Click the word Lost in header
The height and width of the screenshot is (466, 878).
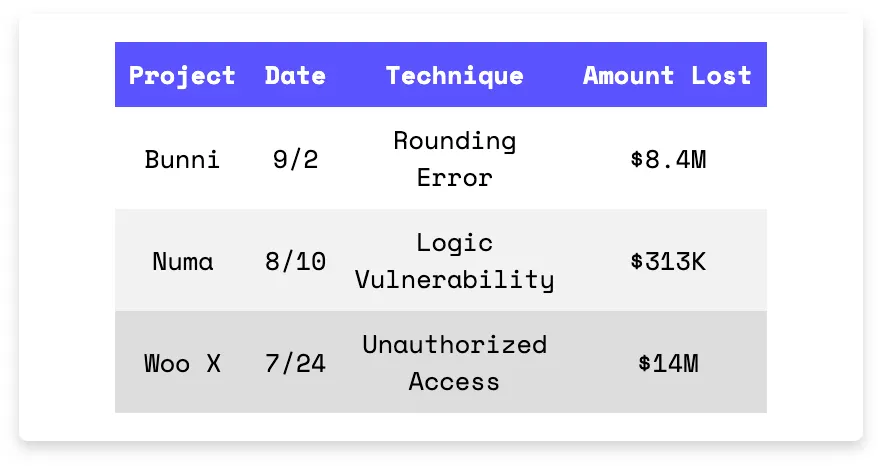coord(721,76)
